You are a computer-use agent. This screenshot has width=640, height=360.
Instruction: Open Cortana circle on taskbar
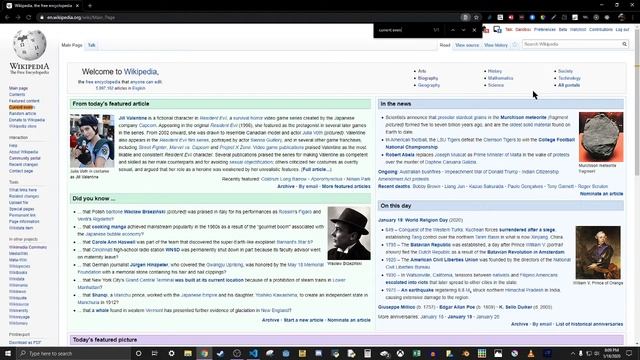tap(138, 353)
